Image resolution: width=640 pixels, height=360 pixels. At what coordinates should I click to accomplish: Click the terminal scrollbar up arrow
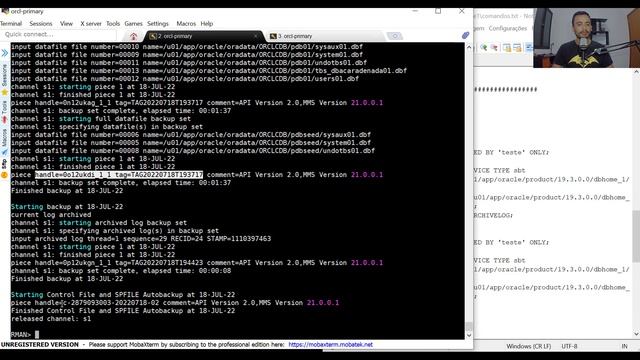(x=469, y=47)
